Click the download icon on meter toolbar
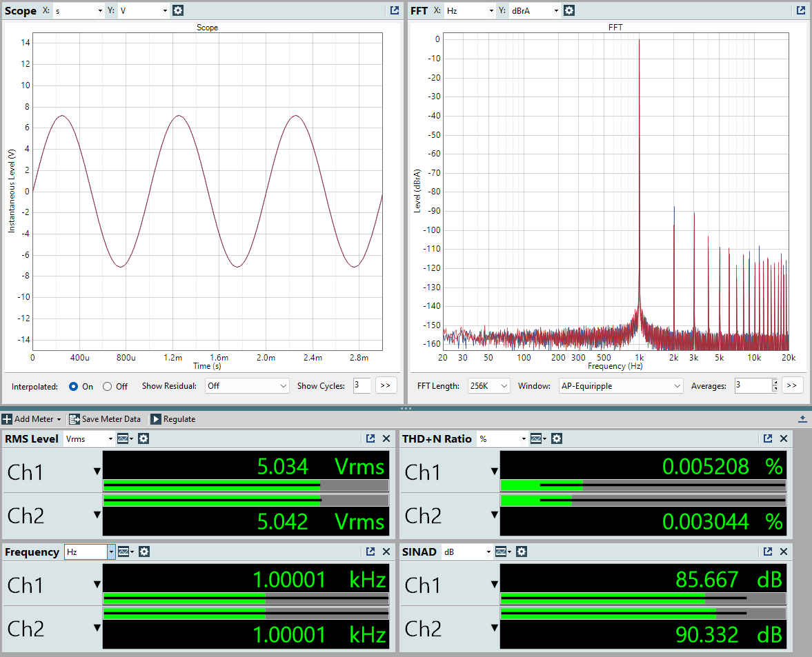812x657 pixels. click(802, 419)
